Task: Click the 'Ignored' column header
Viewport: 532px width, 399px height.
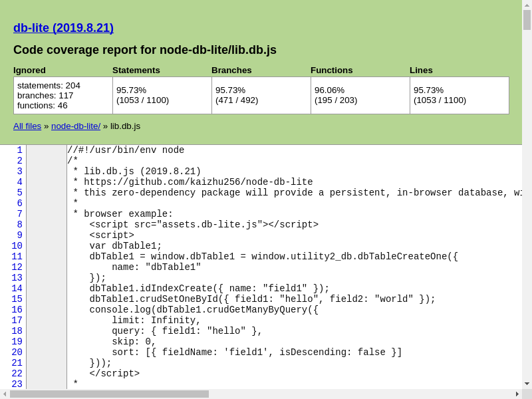Action: tap(29, 70)
